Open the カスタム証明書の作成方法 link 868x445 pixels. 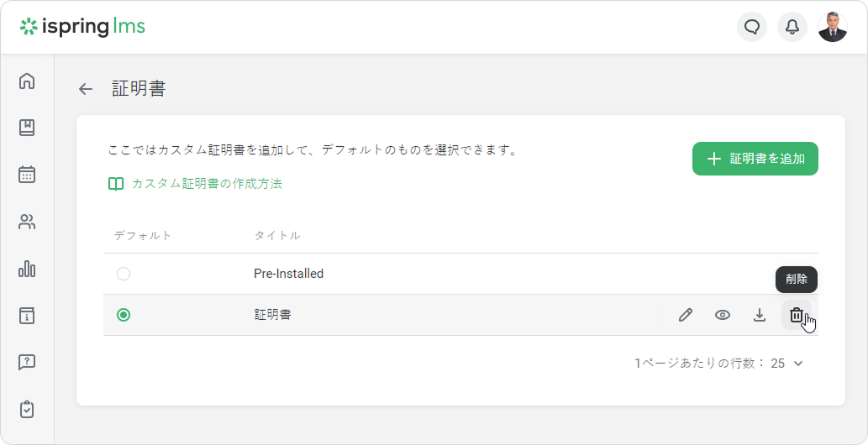(206, 183)
